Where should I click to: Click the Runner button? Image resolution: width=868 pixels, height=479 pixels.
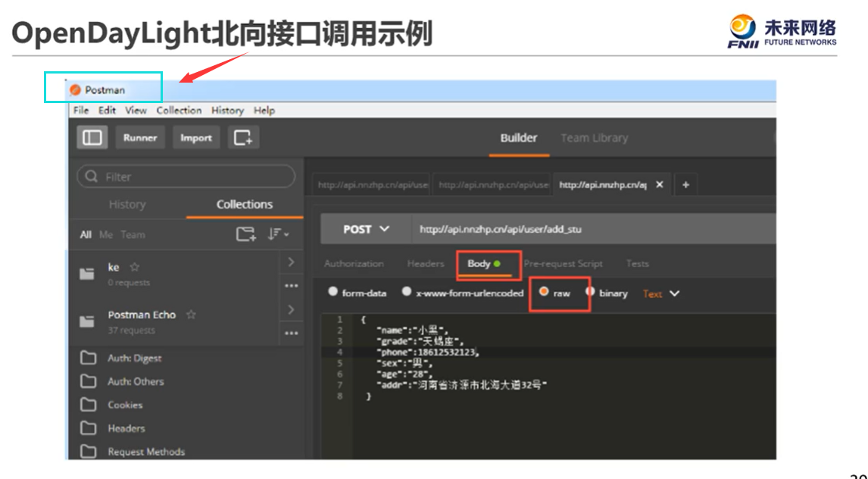pos(140,137)
